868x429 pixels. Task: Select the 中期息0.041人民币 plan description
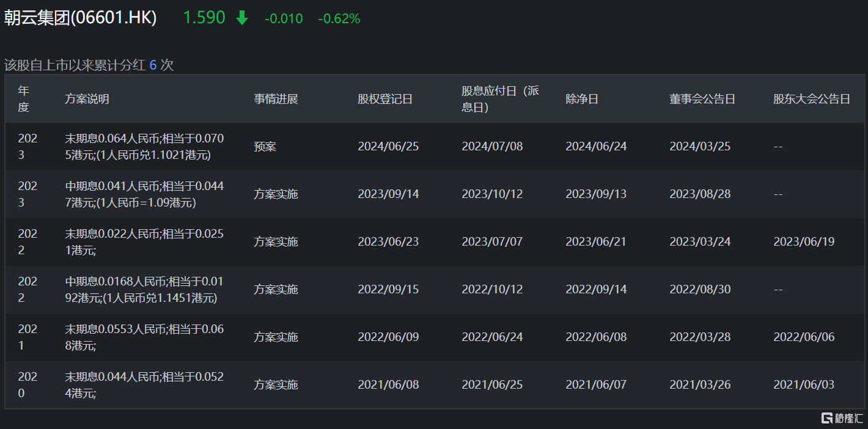click(x=144, y=194)
